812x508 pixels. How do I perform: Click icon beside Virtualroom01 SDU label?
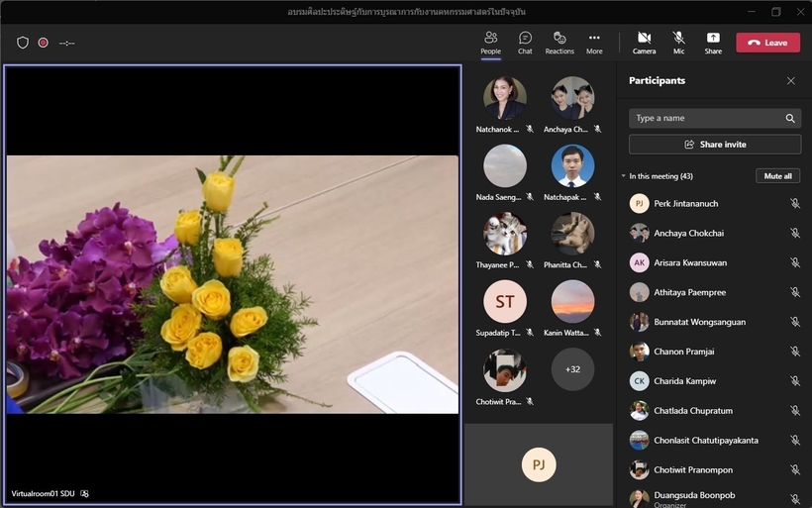point(84,493)
